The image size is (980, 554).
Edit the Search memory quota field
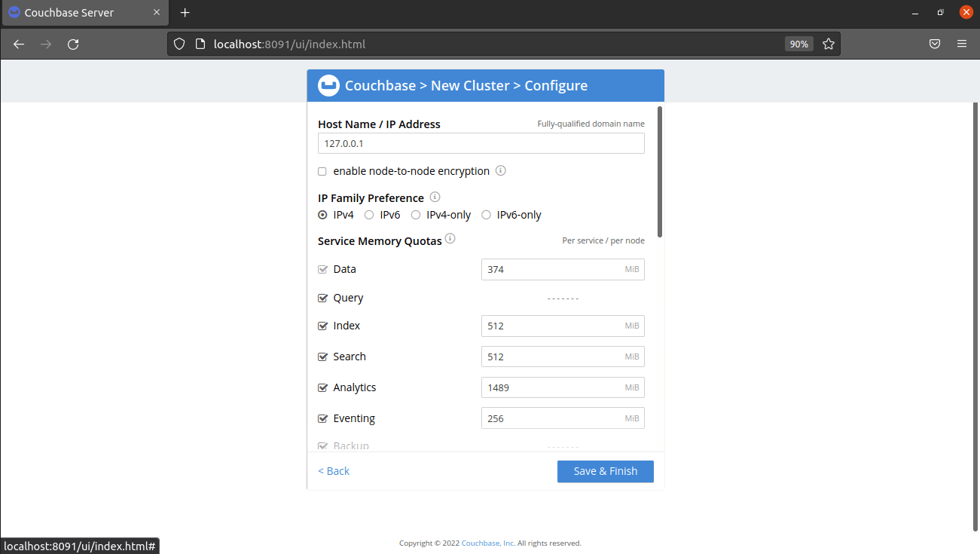(563, 357)
